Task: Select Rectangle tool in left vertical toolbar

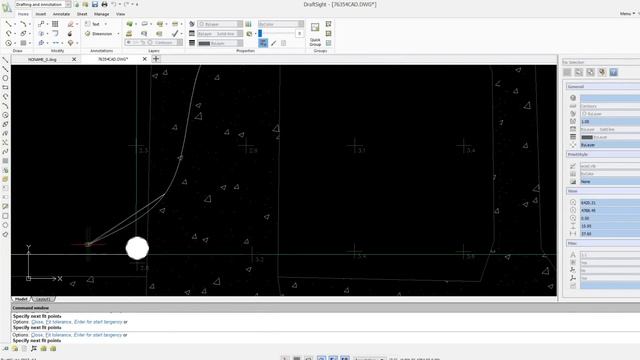Action: (x=5, y=87)
